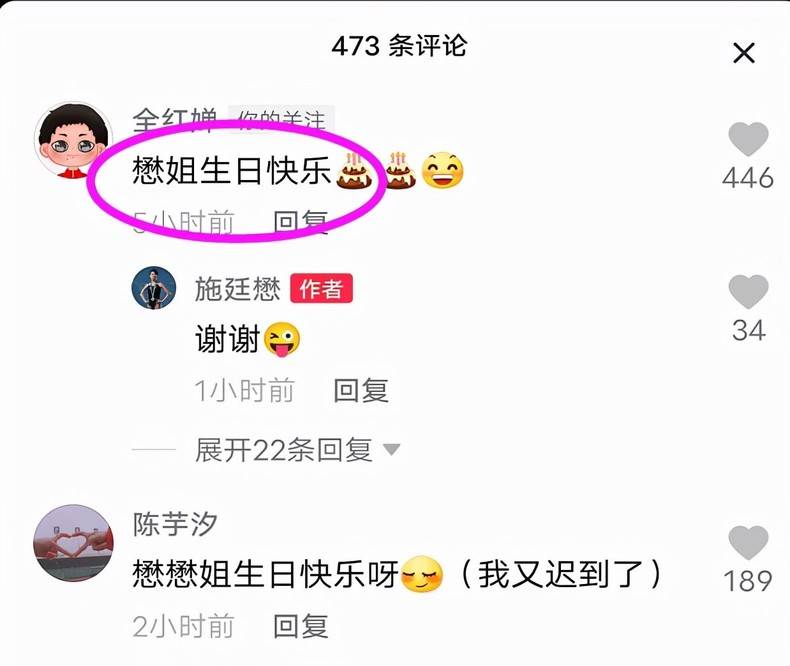The image size is (790, 666).
Task: Close the comments panel with X
Action: (744, 53)
